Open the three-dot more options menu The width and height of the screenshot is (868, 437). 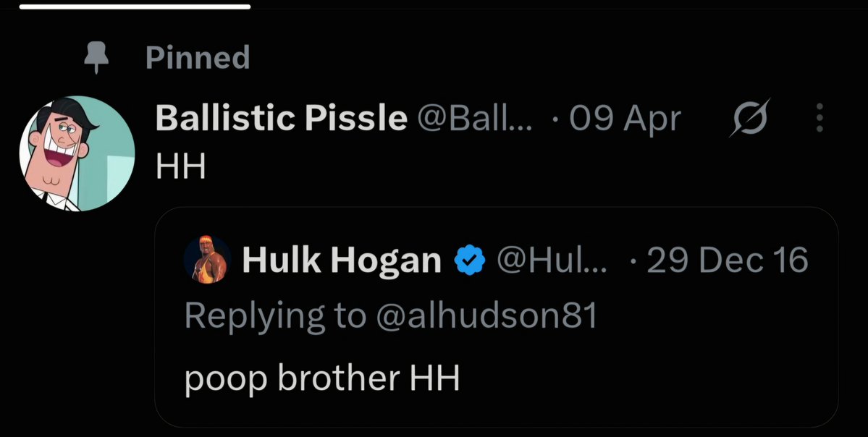coord(819,118)
